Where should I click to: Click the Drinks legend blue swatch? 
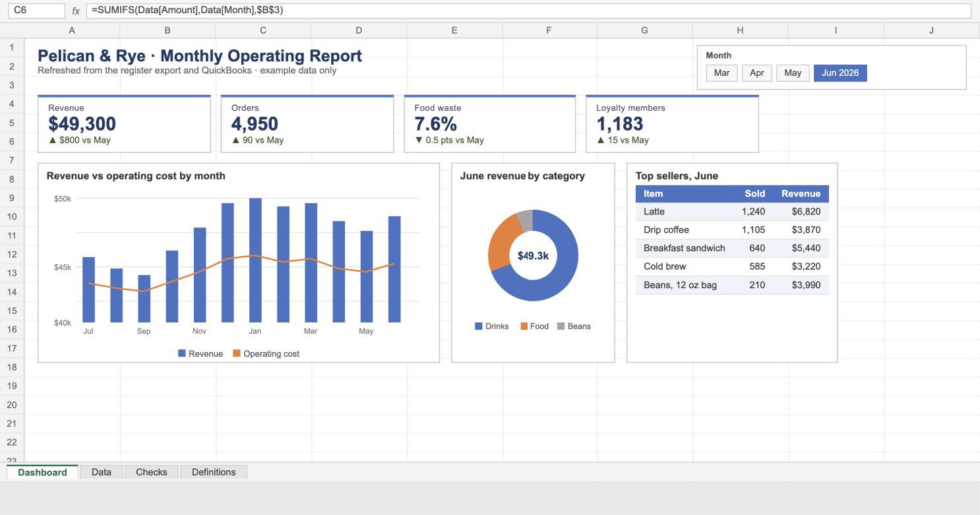[x=479, y=326]
